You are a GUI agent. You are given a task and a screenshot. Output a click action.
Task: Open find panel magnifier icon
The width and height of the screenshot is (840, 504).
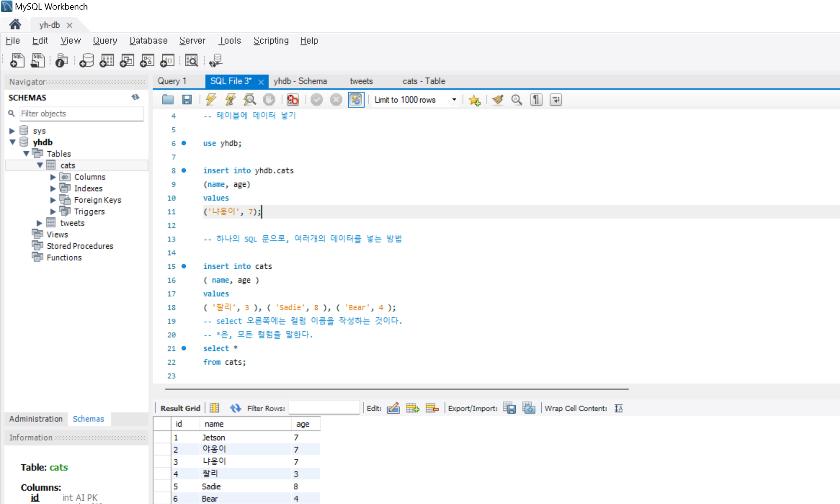pos(517,99)
